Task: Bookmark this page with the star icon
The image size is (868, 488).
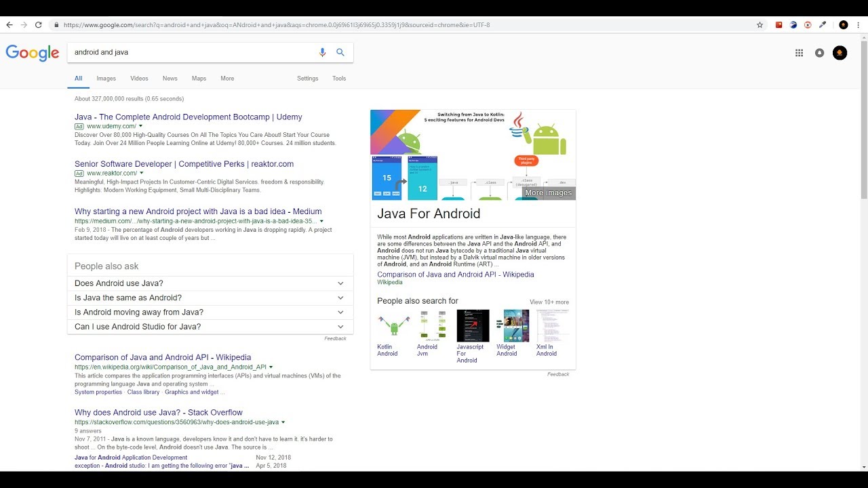Action: 760,25
